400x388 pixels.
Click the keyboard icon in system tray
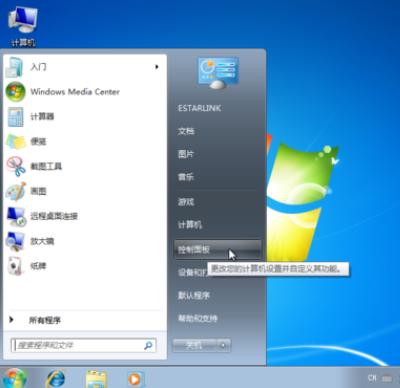387,378
